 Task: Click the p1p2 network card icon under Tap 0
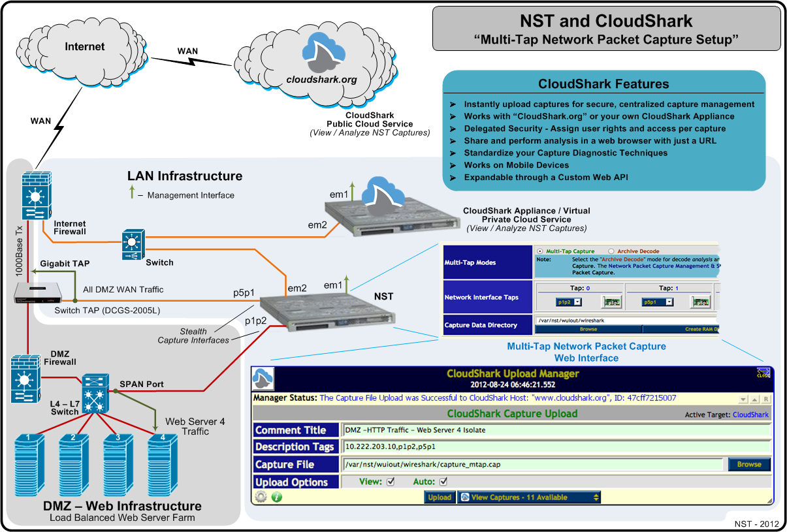coord(612,302)
